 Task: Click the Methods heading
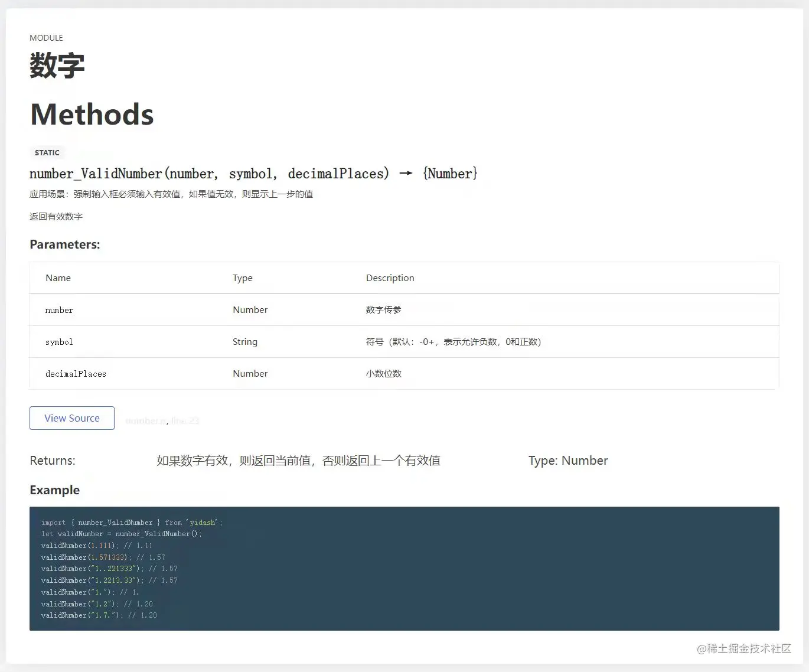point(92,114)
